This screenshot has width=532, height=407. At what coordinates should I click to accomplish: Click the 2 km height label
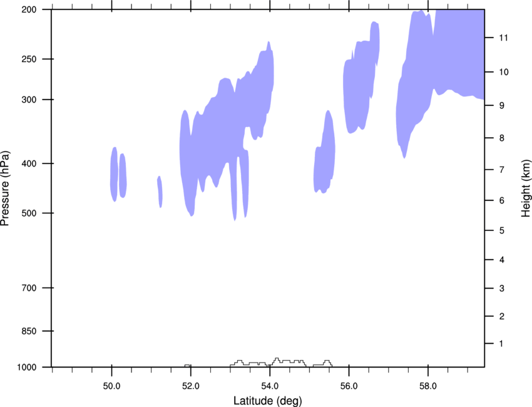click(x=501, y=316)
